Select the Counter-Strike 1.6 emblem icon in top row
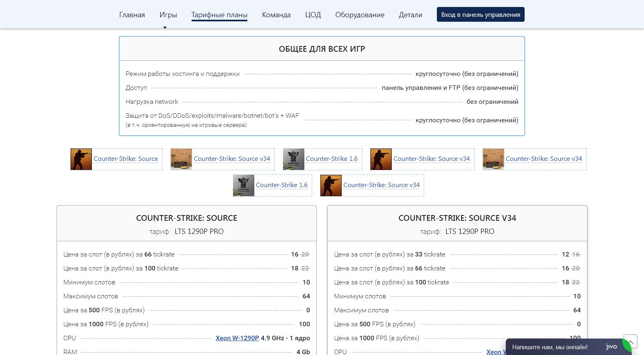 pyautogui.click(x=294, y=159)
